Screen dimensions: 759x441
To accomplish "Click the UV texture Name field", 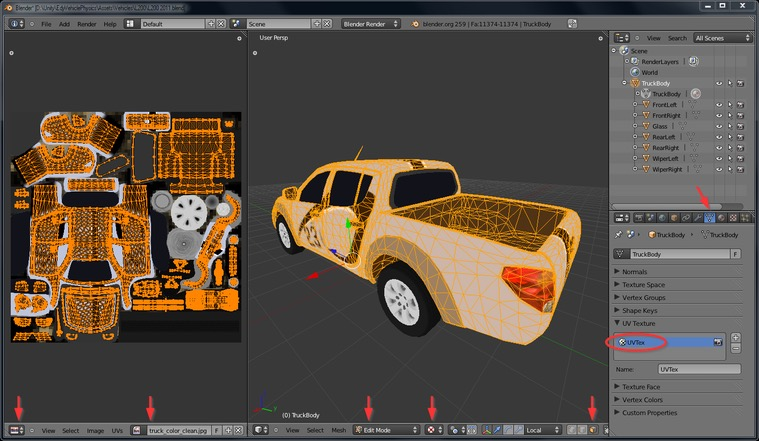I will click(x=697, y=369).
